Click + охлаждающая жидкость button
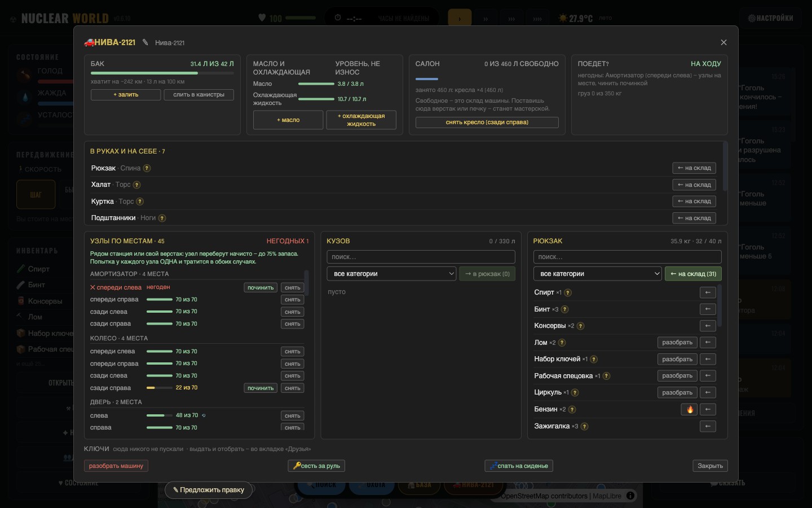The height and width of the screenshot is (508, 812). click(361, 120)
